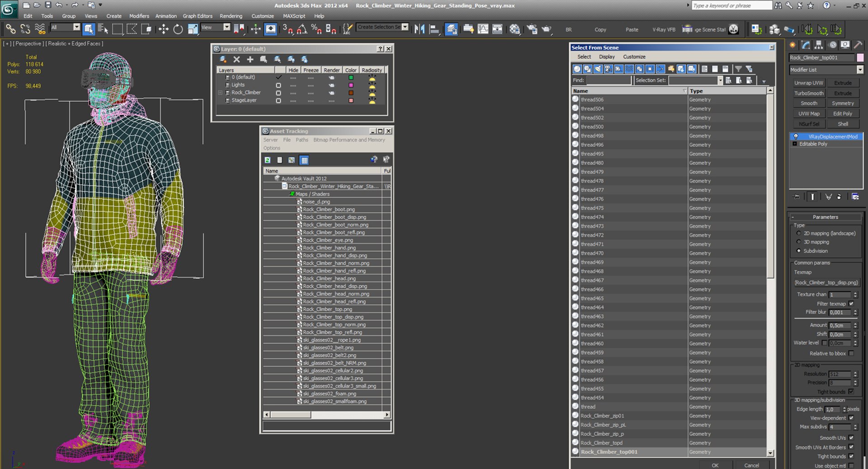The width and height of the screenshot is (868, 469).
Task: Click the Edit Poly modifier button
Action: 843,114
